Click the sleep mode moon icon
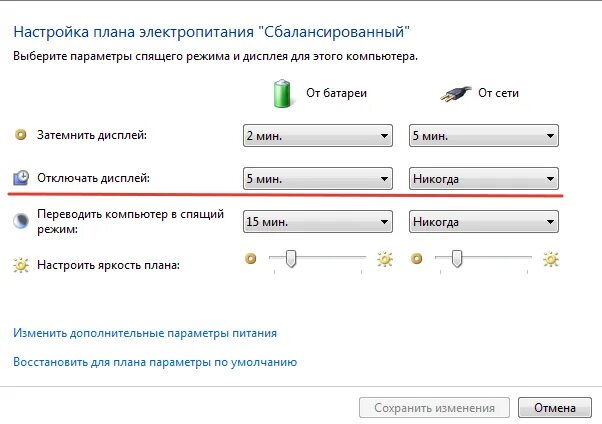The image size is (602, 424). coord(22,221)
